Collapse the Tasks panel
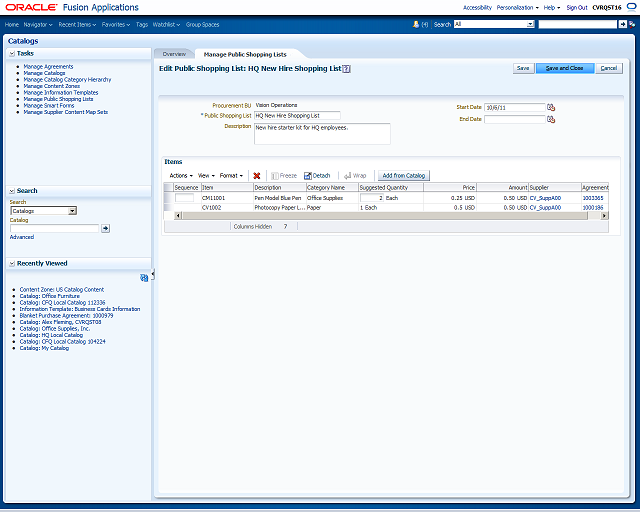 pyautogui.click(x=12, y=53)
